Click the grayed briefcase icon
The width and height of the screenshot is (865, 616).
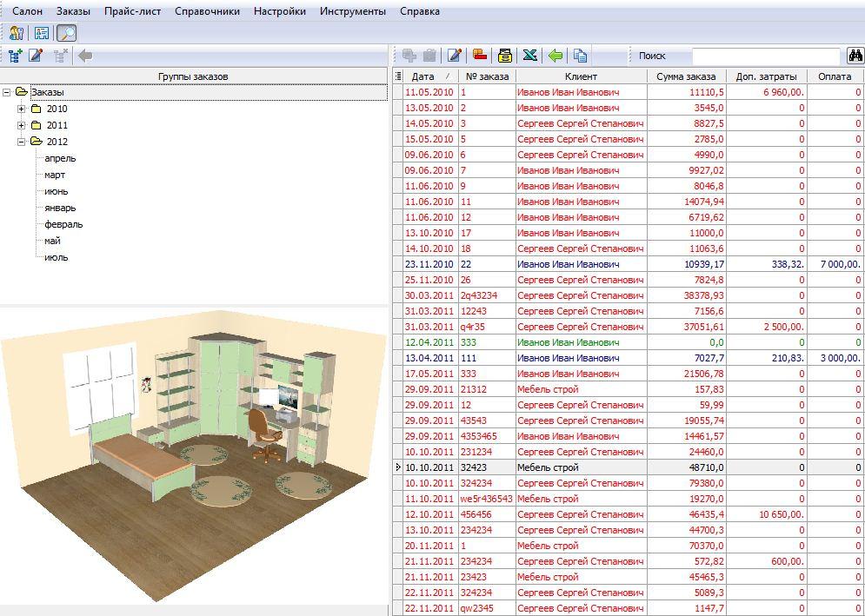click(429, 55)
